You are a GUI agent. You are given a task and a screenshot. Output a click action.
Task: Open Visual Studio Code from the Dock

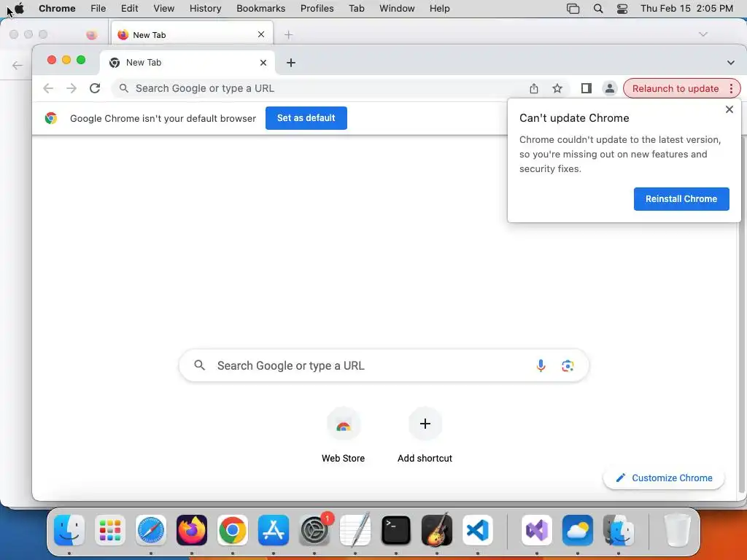click(x=477, y=530)
